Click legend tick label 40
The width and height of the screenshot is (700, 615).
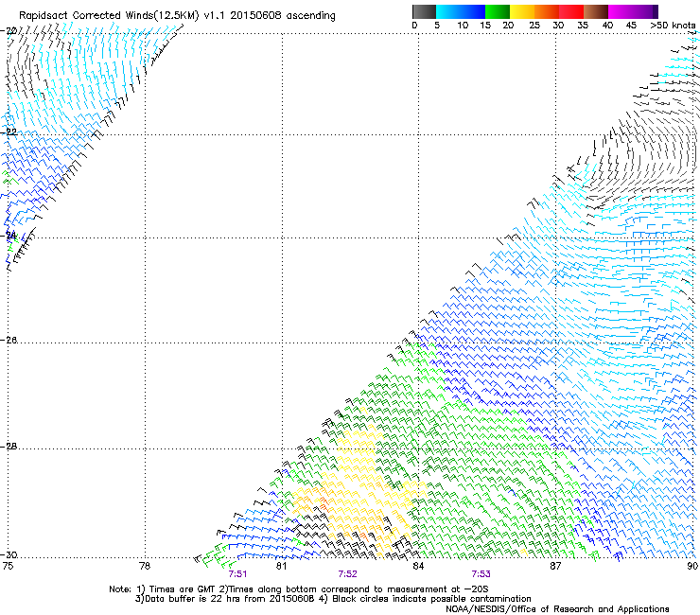(x=607, y=26)
